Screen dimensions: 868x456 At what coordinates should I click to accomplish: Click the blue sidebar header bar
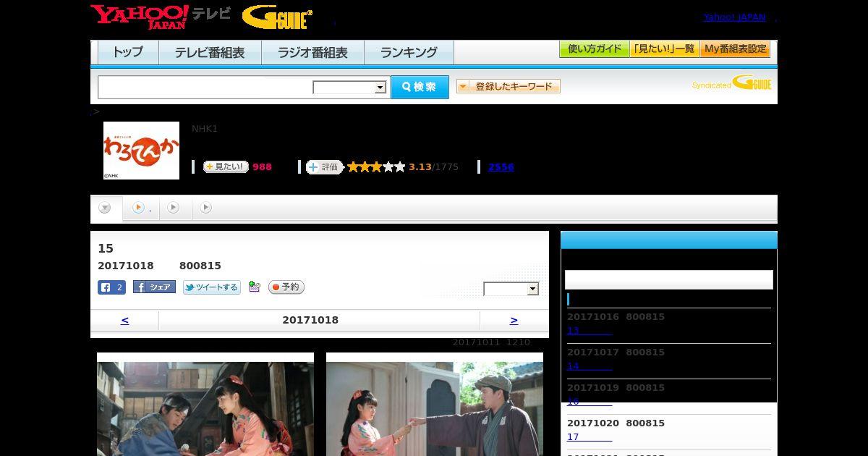click(669, 240)
